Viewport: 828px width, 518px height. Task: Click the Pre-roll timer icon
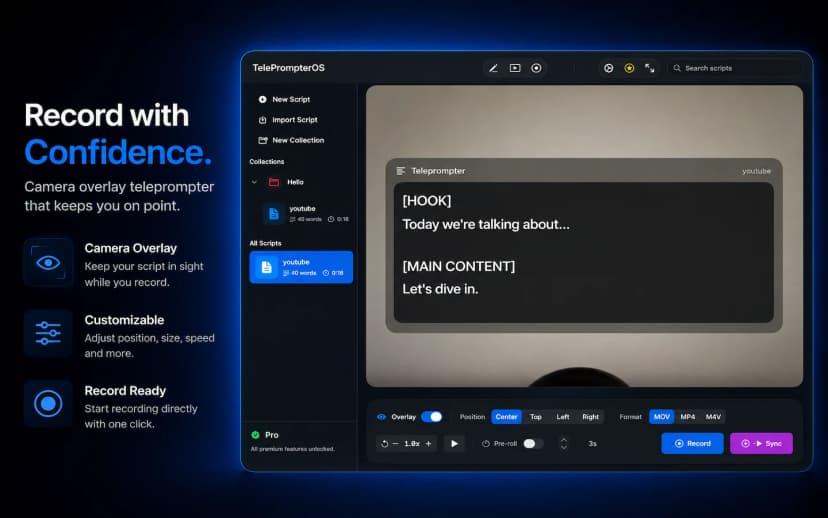[486, 444]
